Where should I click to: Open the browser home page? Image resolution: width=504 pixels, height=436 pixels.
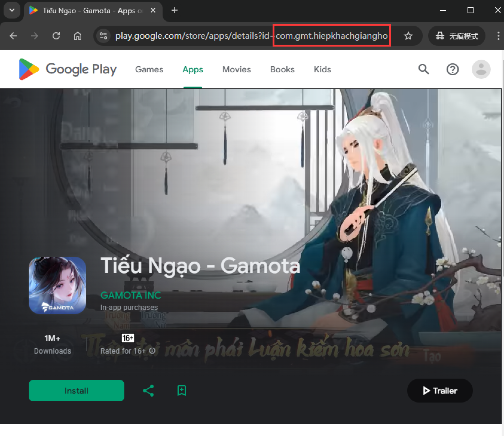pyautogui.click(x=77, y=36)
